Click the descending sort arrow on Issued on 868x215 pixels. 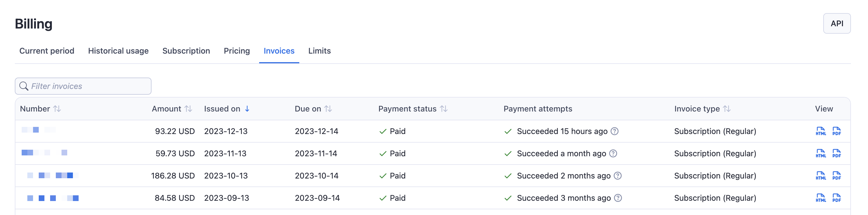tap(248, 109)
